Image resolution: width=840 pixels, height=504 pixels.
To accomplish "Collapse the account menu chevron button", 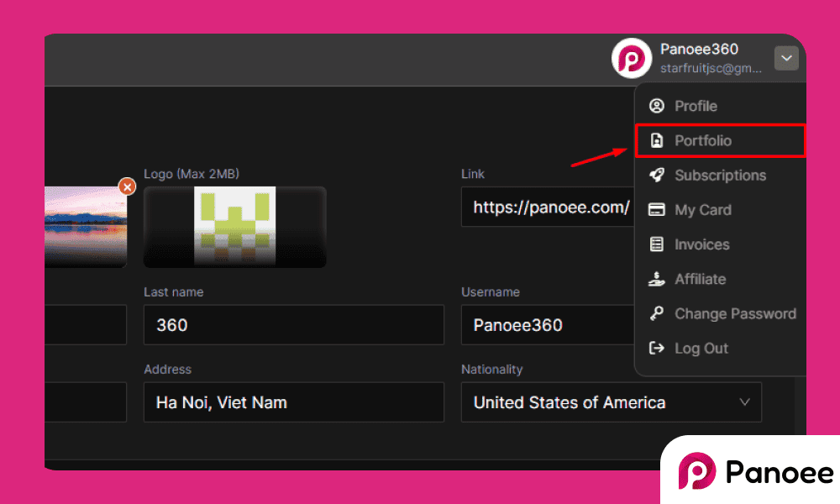I will tap(786, 58).
